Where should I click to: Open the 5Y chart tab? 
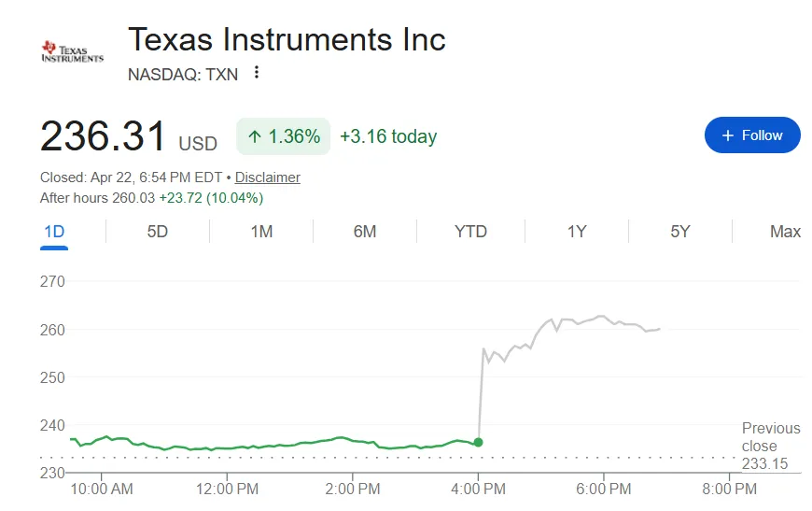[680, 232]
